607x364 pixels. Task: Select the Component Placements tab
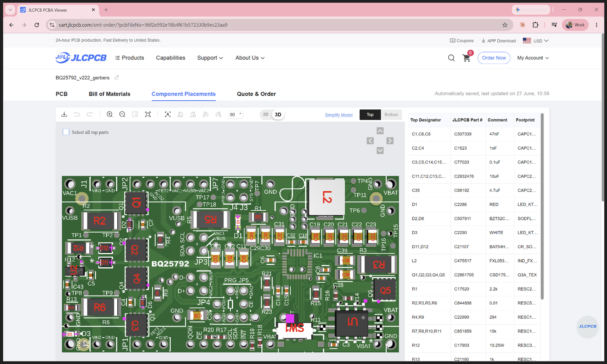184,94
